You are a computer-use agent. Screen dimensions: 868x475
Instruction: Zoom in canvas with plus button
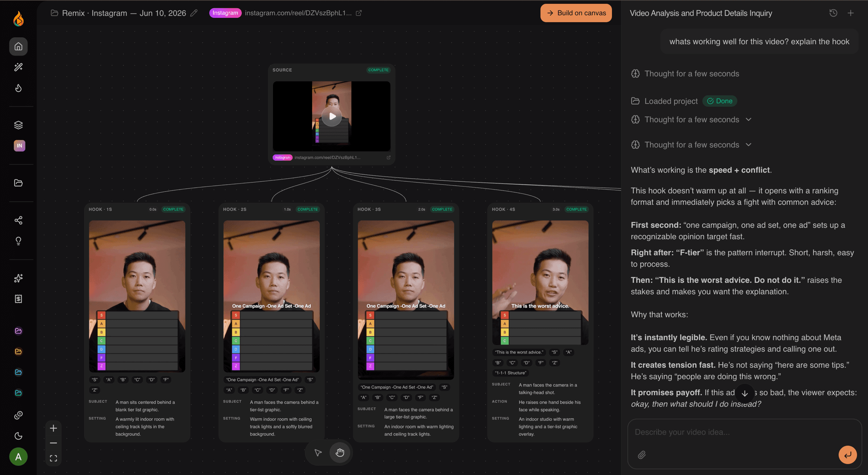(53, 429)
